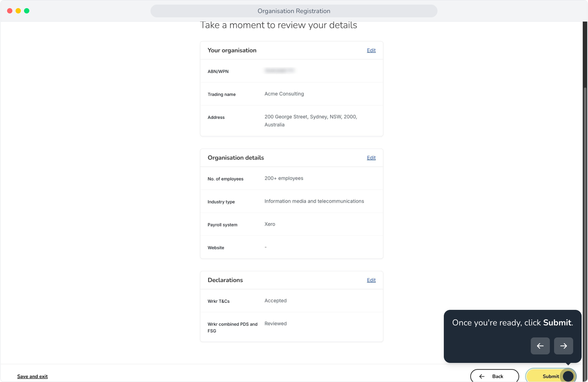
Task: Click the tooltip's previous step arrow
Action: [x=540, y=346]
